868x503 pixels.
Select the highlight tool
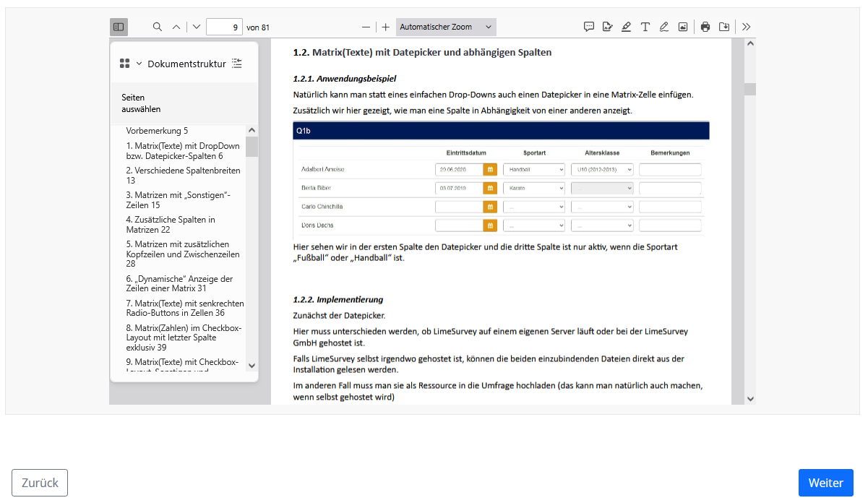626,27
